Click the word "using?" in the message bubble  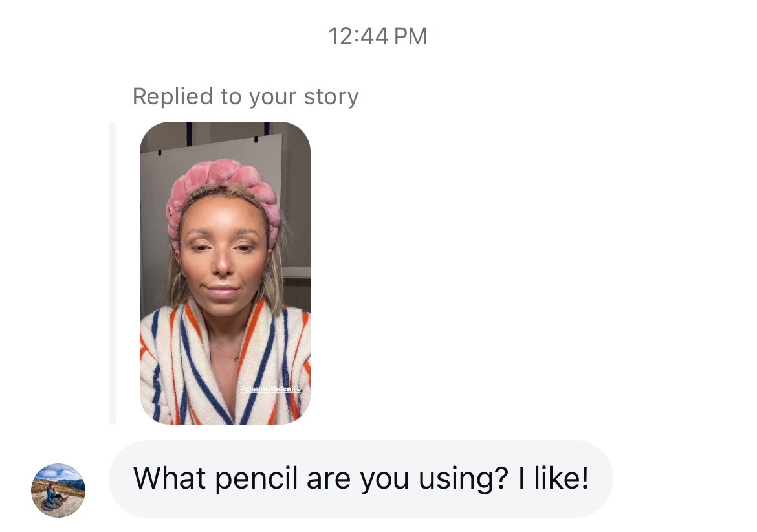coord(454,478)
